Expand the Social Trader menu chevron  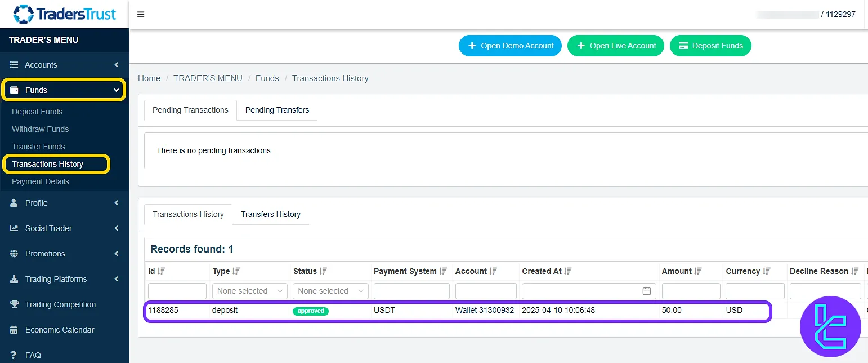[117, 228]
